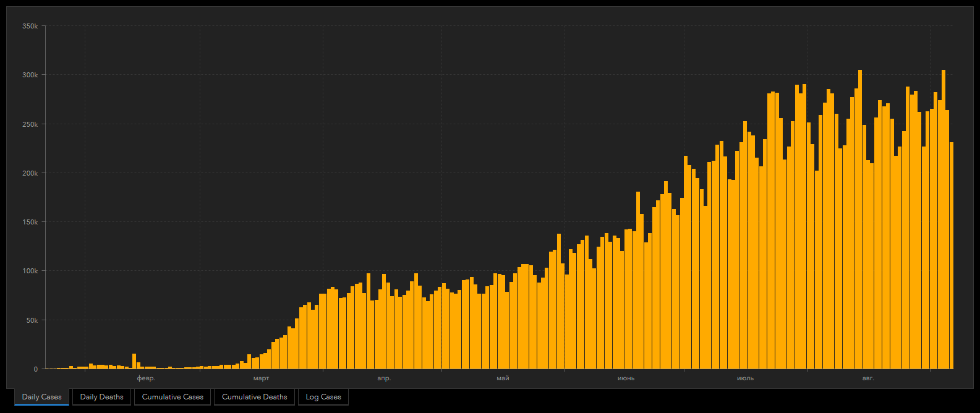Click the 150k y-axis label

[x=30, y=223]
